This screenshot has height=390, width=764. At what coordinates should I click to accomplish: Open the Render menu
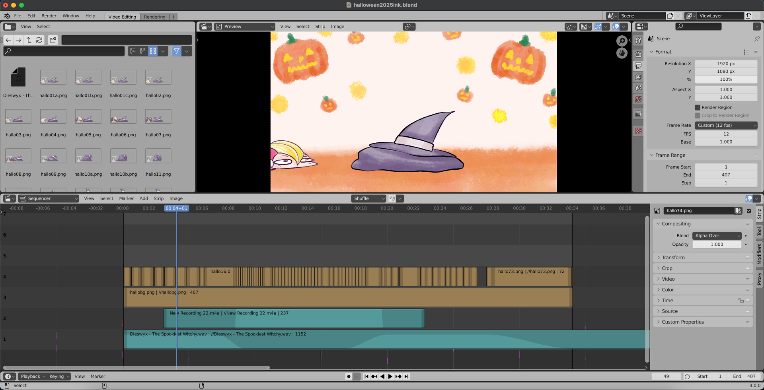pos(49,16)
